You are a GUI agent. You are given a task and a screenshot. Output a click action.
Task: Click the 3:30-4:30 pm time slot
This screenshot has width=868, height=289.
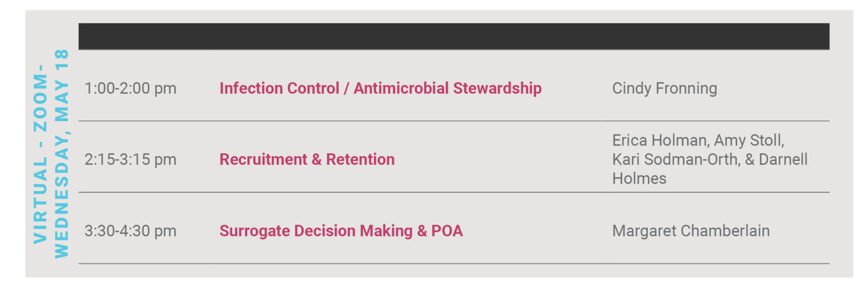(130, 231)
